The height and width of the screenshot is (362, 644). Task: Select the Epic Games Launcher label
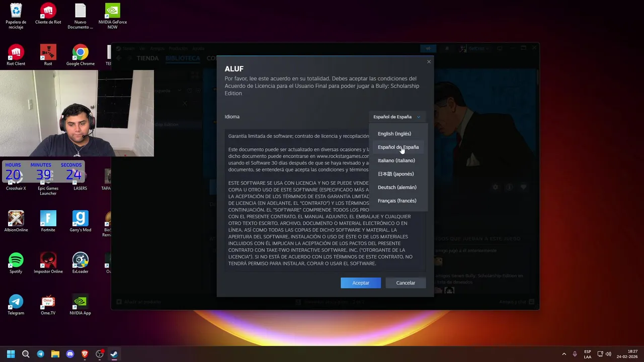pyautogui.click(x=48, y=191)
